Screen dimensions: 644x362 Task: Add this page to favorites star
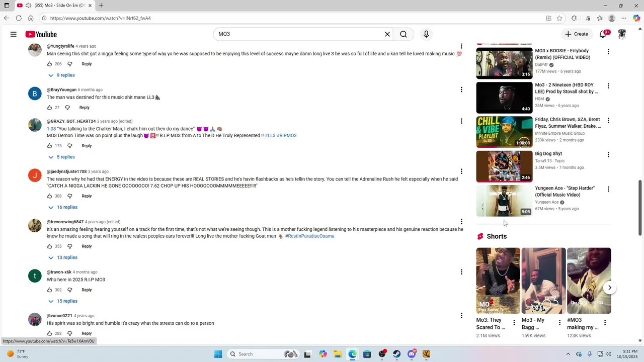click(x=559, y=18)
